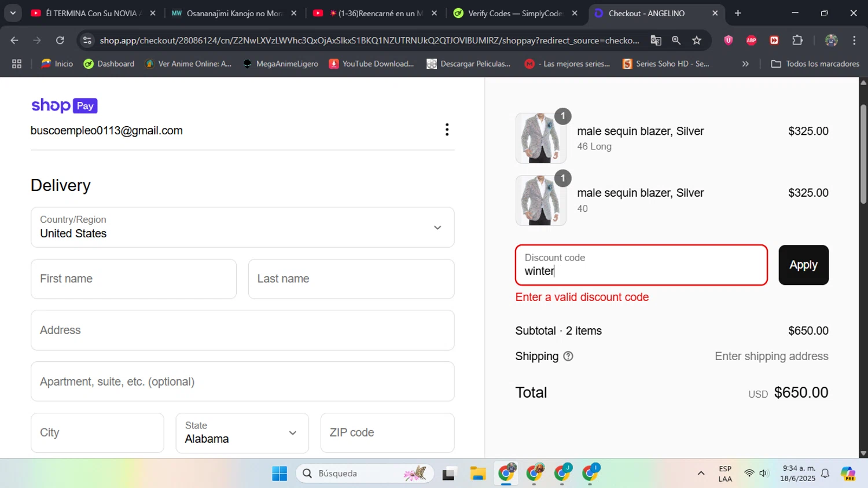This screenshot has height=488, width=868.
Task: Bookmark this page with the star icon
Action: click(697, 41)
